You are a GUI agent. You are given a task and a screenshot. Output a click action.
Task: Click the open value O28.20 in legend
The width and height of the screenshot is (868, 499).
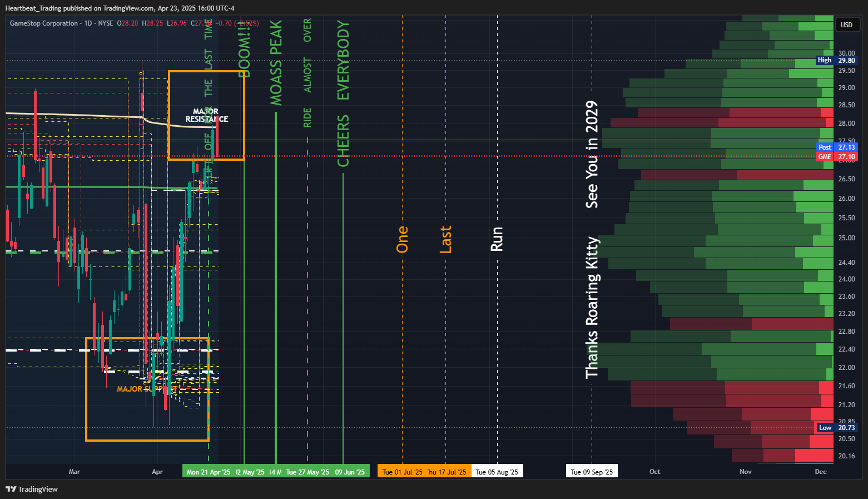click(127, 23)
